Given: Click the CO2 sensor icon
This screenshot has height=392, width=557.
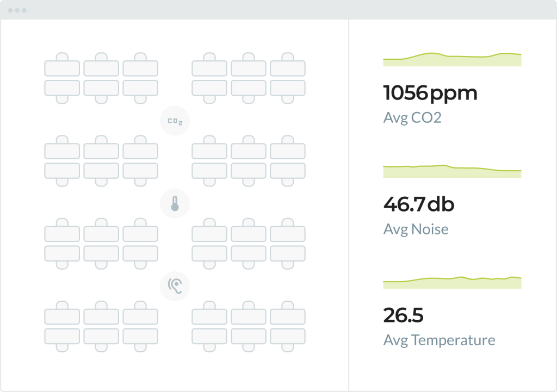Looking at the screenshot, I should click(x=175, y=121).
